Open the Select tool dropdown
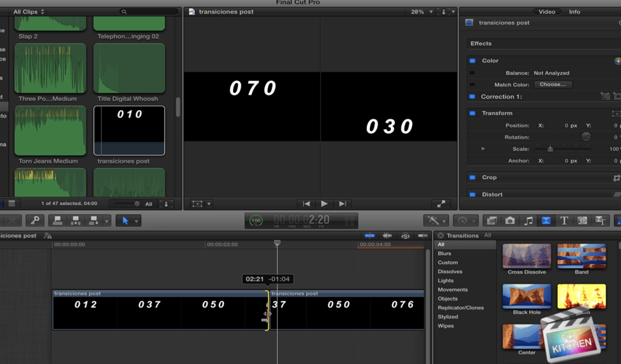Viewport: 621px width, 364px height. click(x=137, y=220)
